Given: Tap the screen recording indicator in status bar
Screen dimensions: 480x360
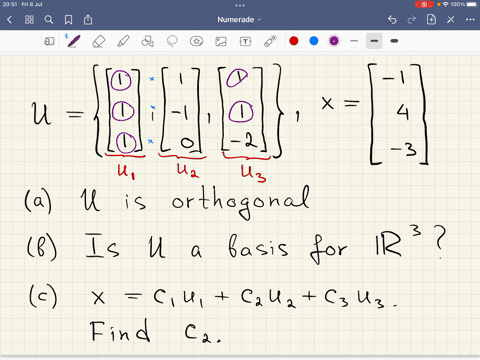Looking at the screenshot, I should (424, 4).
